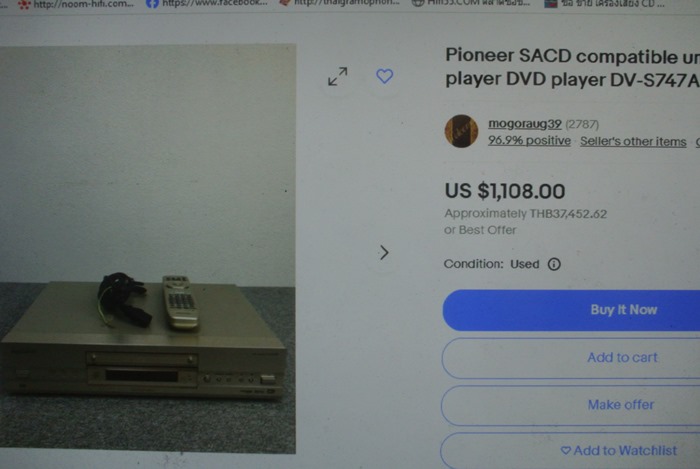Open mogoraug39 seller profile link

tap(525, 124)
